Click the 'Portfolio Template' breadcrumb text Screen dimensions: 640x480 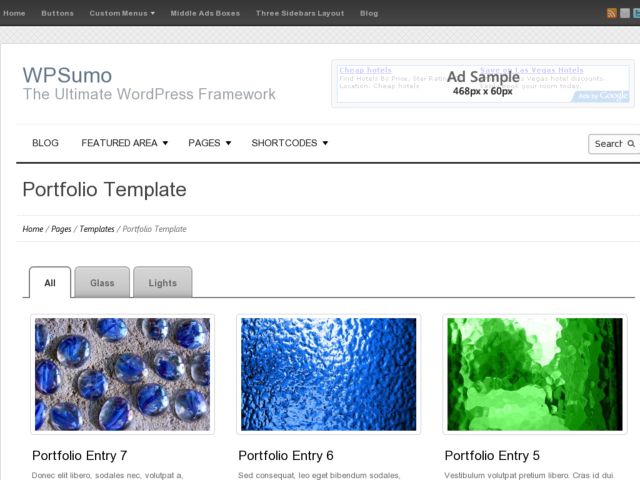pos(154,229)
